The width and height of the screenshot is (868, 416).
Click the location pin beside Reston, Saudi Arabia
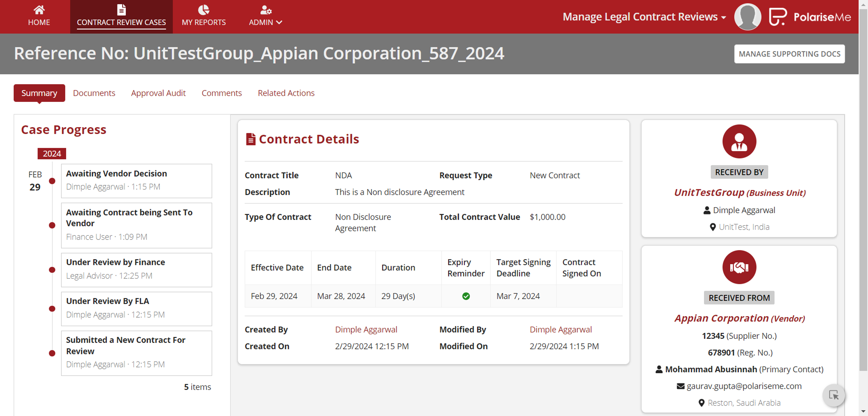701,402
